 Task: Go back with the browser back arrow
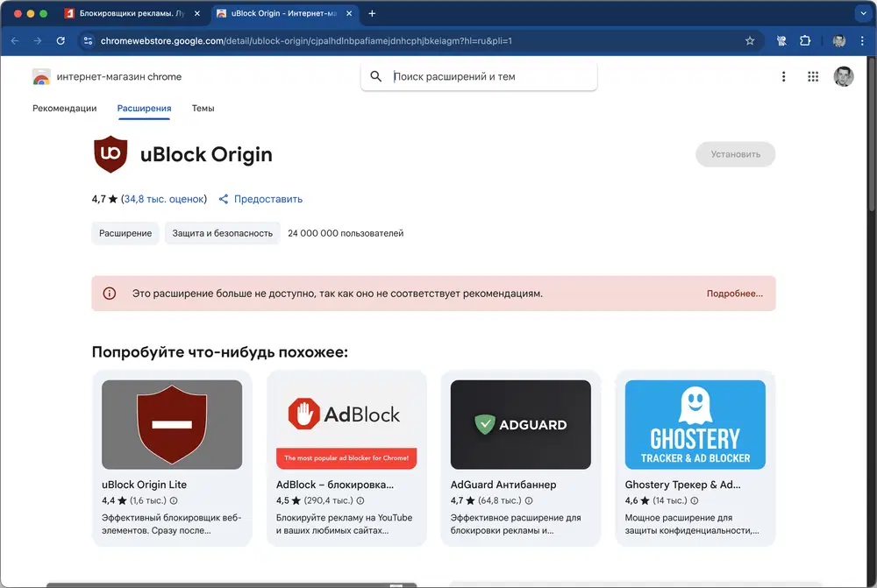coord(15,41)
